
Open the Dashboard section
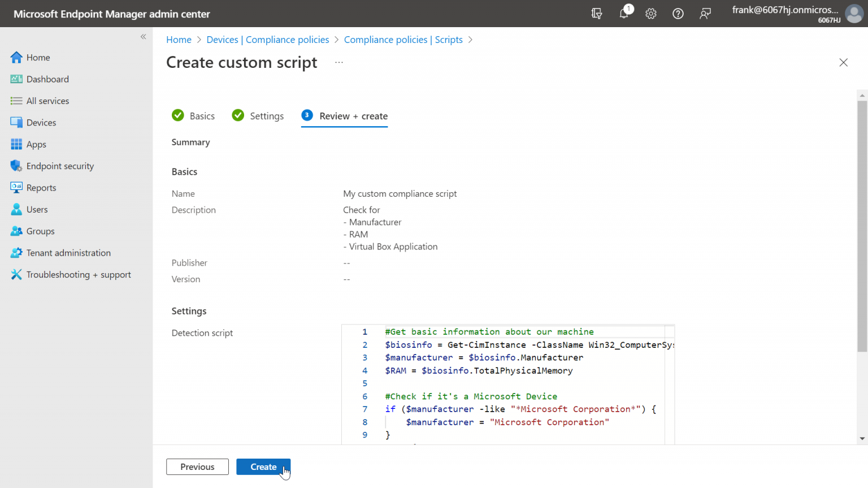tap(47, 79)
